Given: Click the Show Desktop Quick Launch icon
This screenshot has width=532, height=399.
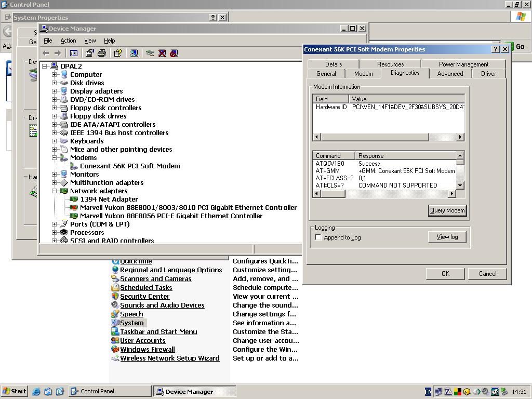Looking at the screenshot, I should 48,392.
